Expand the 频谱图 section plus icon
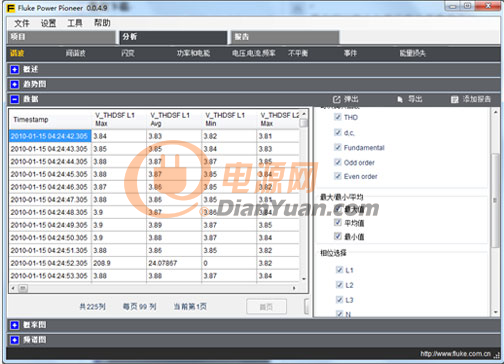The height and width of the screenshot is (364, 504). point(14,340)
